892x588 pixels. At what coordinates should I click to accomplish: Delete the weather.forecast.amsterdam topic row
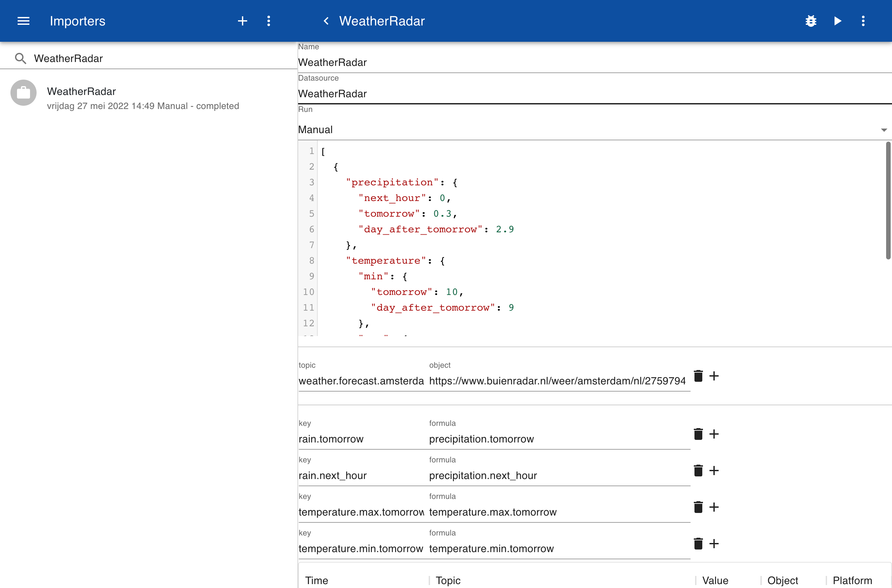point(698,376)
